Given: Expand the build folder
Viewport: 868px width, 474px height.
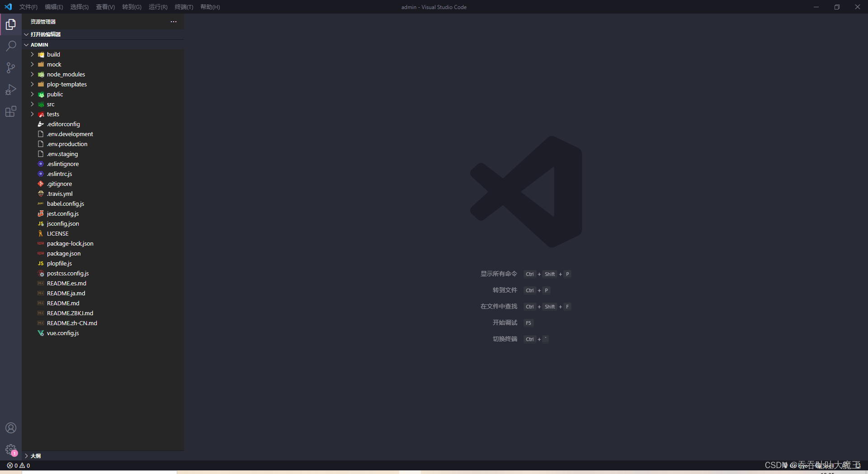Looking at the screenshot, I should 103,54.
